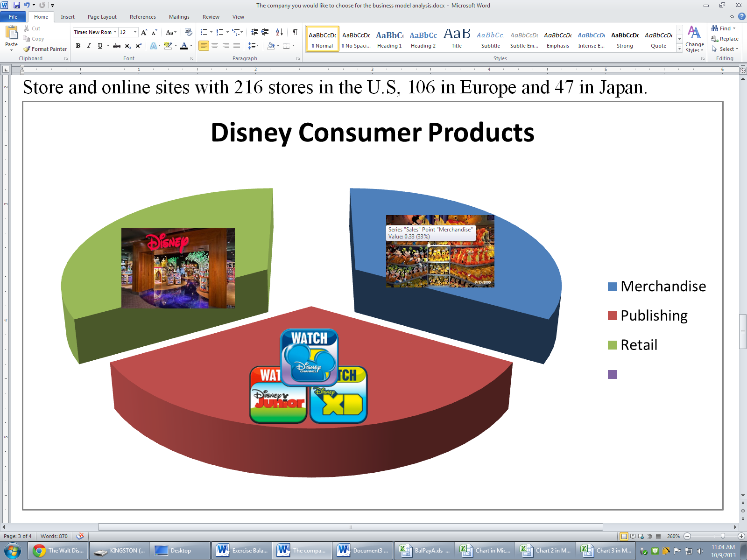Click the Undo arrow icon

(27, 5)
